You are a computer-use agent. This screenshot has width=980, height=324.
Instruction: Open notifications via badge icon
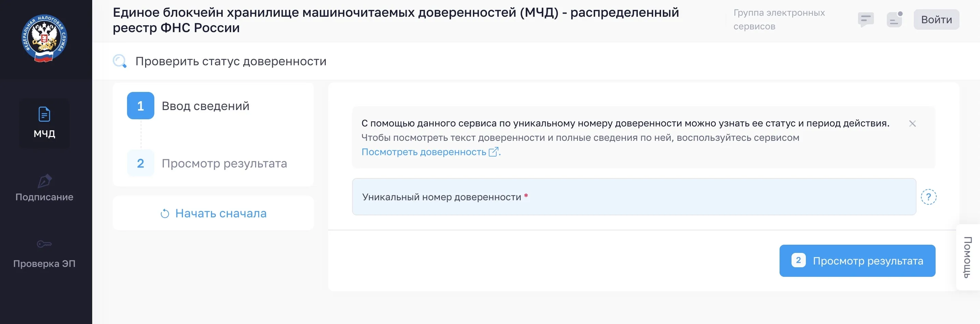894,19
